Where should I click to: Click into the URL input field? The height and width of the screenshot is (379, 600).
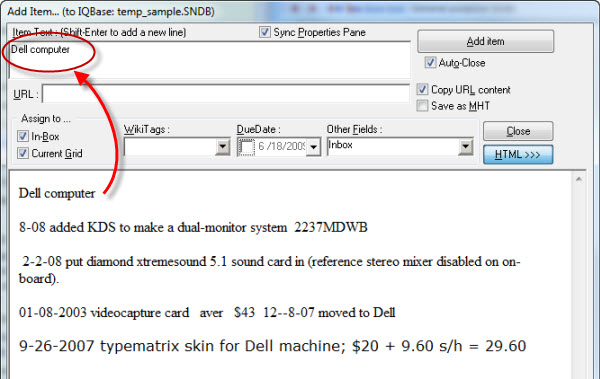(x=225, y=94)
